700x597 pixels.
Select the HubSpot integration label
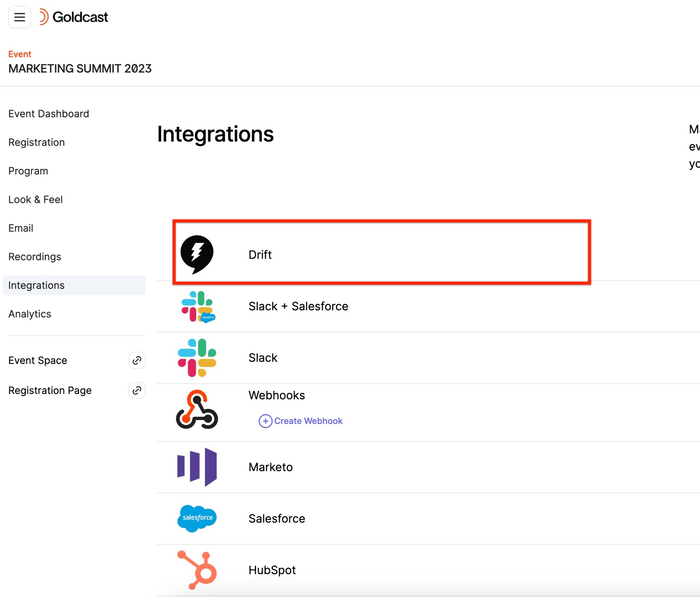[x=272, y=570]
